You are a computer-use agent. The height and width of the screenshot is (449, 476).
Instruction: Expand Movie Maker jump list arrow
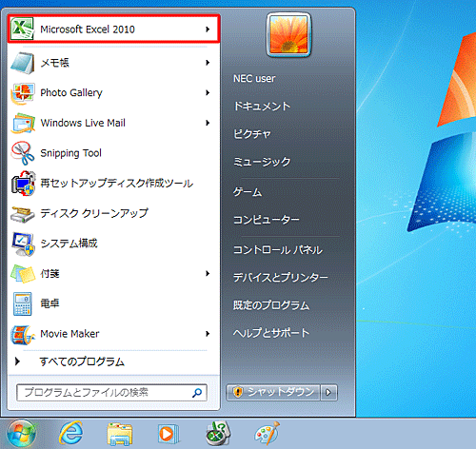coord(208,334)
